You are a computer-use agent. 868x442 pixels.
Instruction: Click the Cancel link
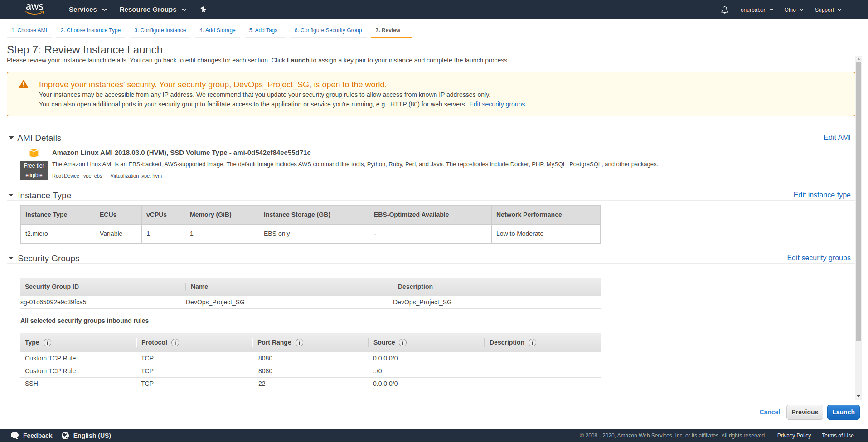[x=770, y=412]
